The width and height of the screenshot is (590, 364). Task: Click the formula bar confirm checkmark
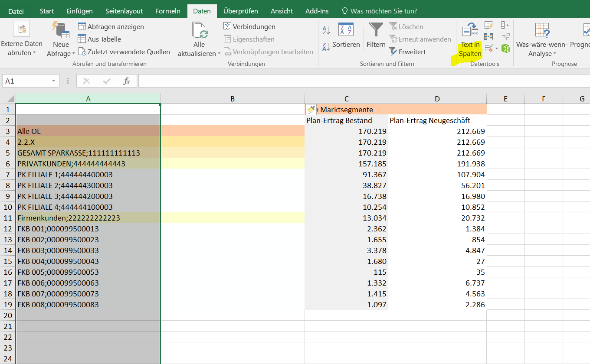coord(107,81)
